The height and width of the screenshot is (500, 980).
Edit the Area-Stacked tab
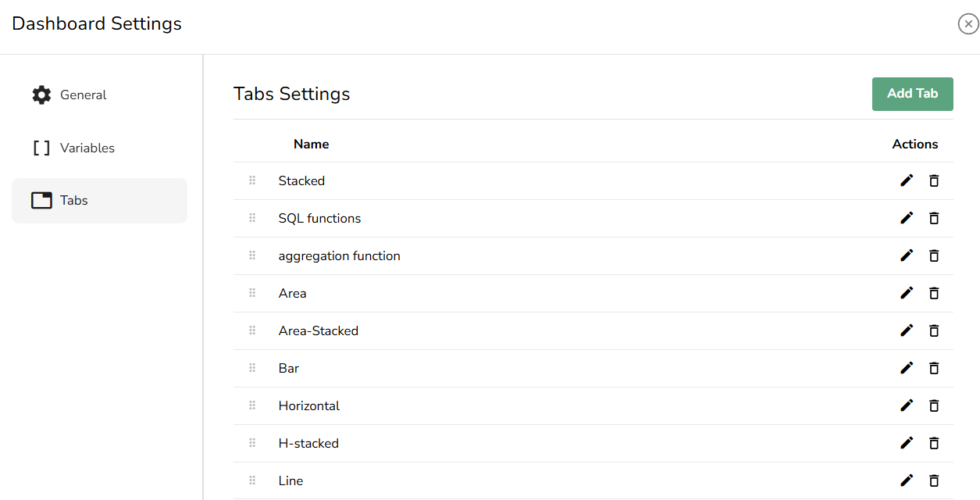click(907, 330)
